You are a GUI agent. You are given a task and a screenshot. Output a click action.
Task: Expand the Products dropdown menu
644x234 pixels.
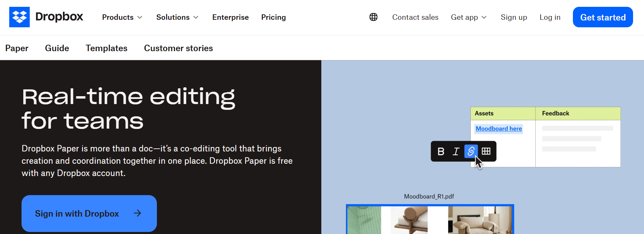pos(122,17)
